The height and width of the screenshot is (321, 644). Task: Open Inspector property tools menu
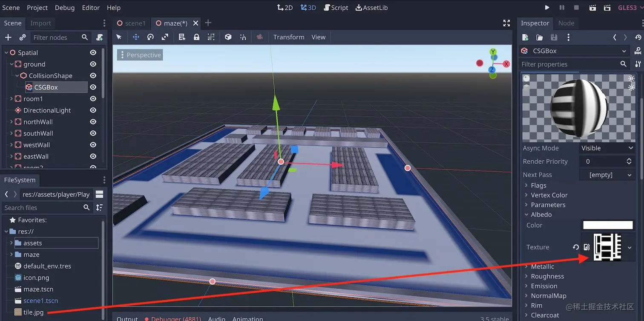point(638,64)
